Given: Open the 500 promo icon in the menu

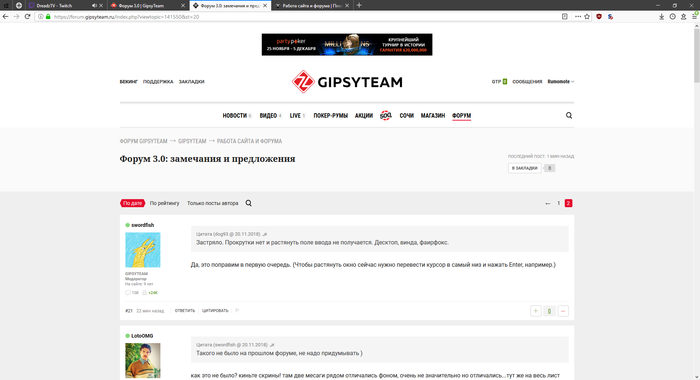Looking at the screenshot, I should click(x=386, y=115).
